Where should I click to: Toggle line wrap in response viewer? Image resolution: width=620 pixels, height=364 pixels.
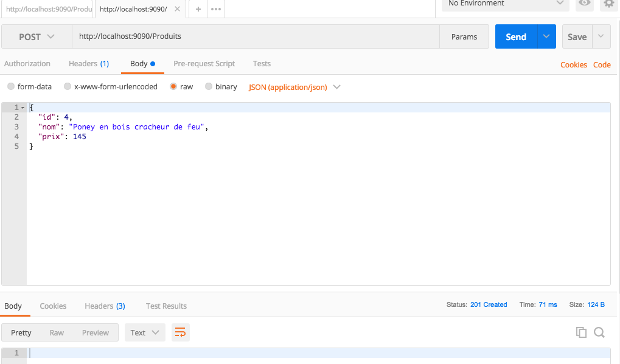(180, 332)
